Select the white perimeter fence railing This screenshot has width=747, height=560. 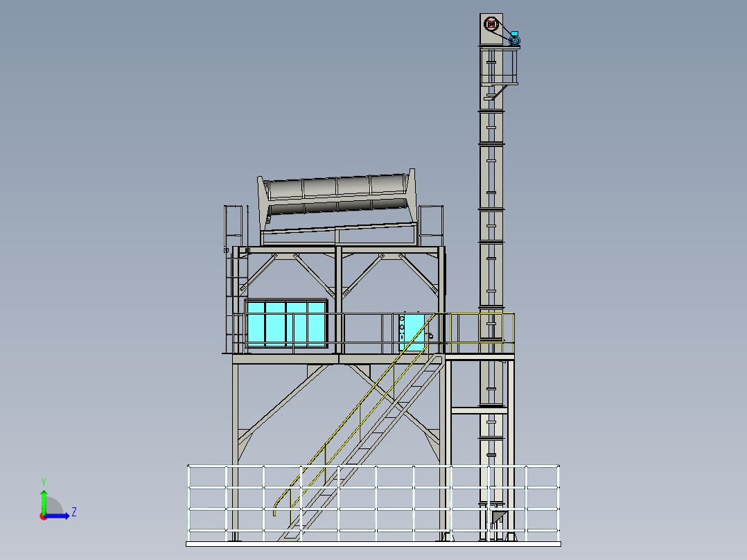click(373, 502)
